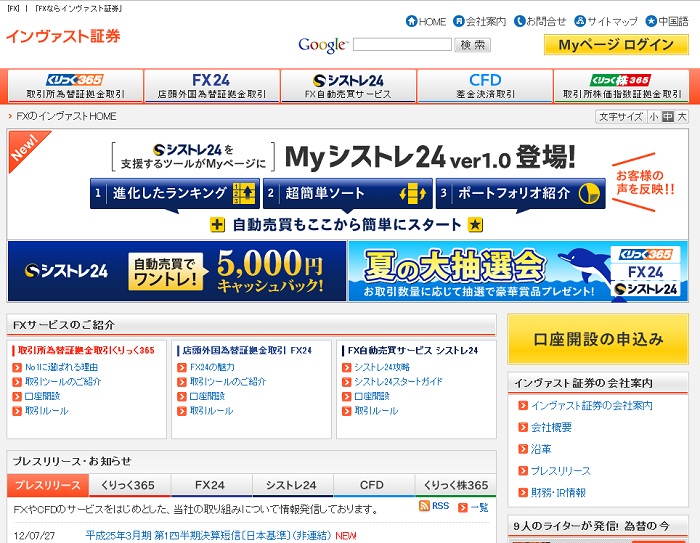Set text size to 大
Screen dimensions: 700x543
pyautogui.click(x=681, y=117)
